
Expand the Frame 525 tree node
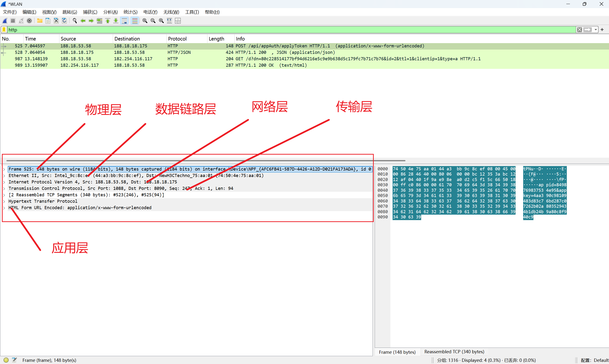pyautogui.click(x=4, y=169)
